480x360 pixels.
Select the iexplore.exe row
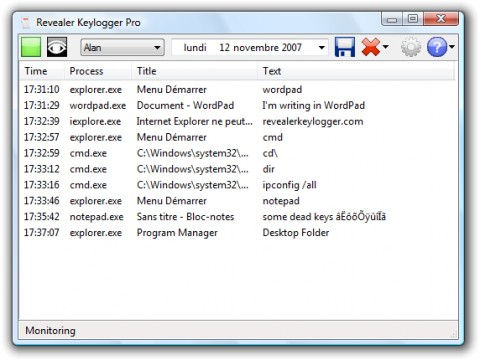[238, 121]
